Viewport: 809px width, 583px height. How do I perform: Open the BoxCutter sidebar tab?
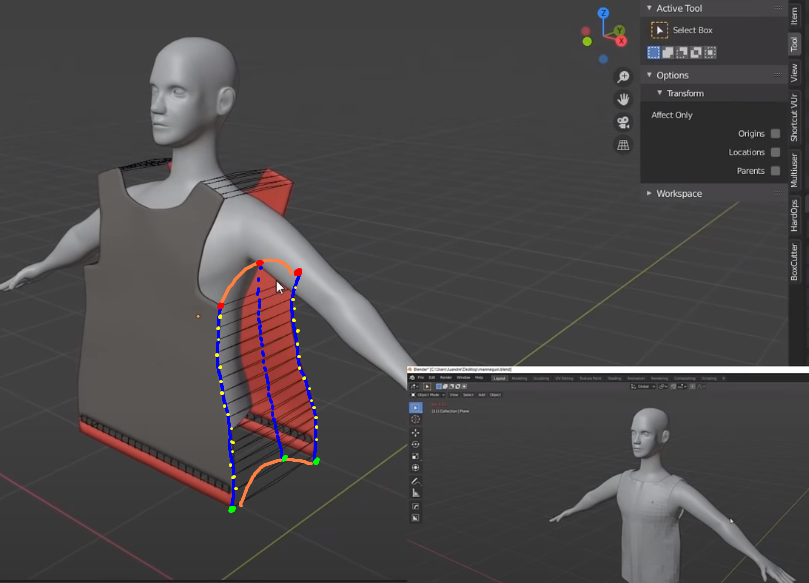tap(795, 262)
